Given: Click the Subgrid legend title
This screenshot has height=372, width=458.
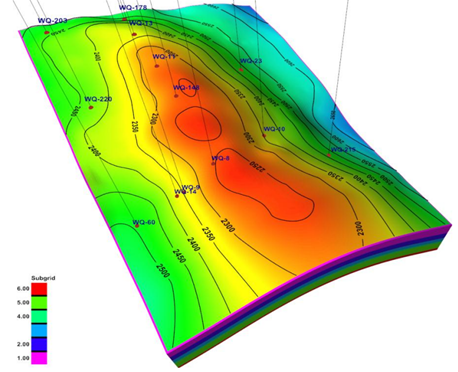Looking at the screenshot, I should pyautogui.click(x=43, y=278).
